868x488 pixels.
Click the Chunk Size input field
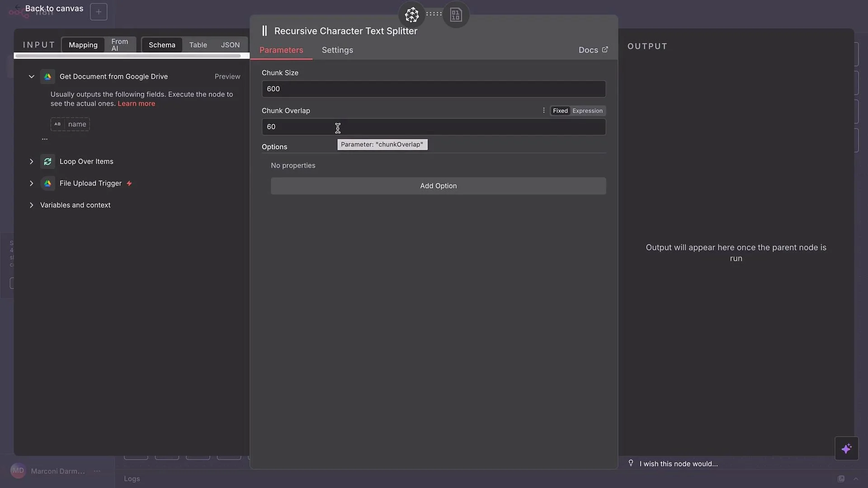(x=434, y=89)
